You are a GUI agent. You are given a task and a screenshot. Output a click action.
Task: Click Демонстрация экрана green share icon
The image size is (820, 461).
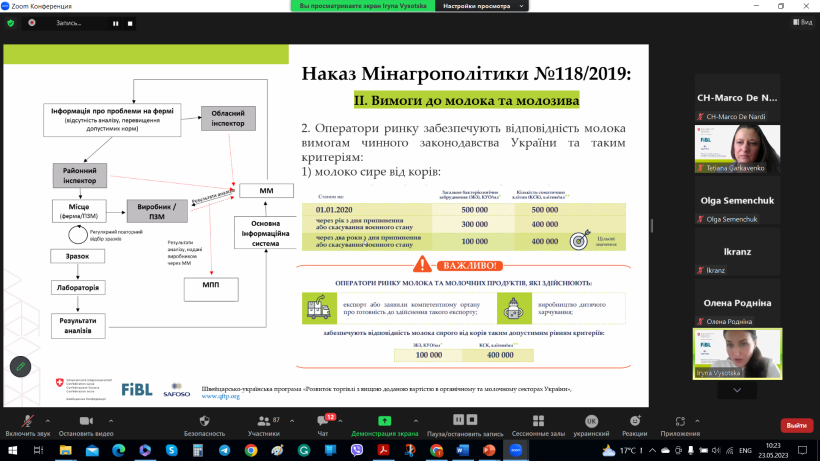[x=384, y=421]
